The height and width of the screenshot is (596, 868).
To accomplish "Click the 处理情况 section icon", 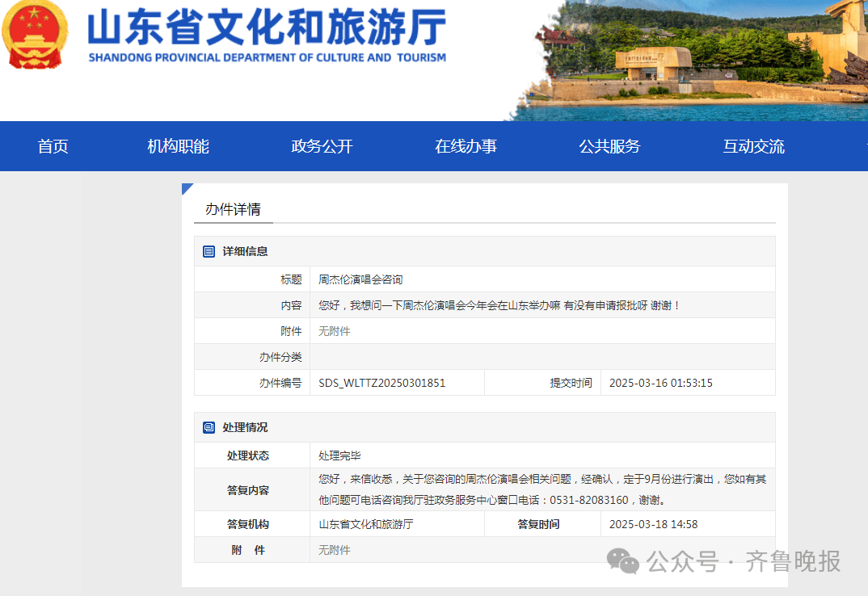I will click(209, 428).
